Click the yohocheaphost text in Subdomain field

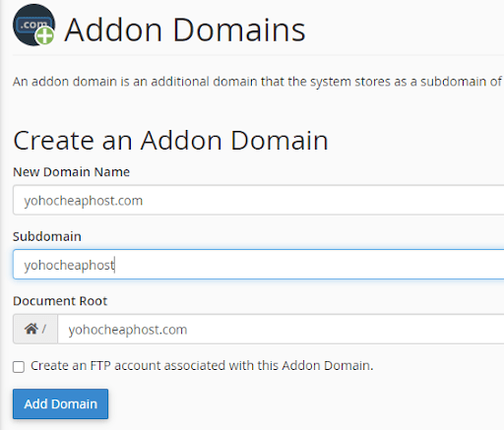click(69, 266)
